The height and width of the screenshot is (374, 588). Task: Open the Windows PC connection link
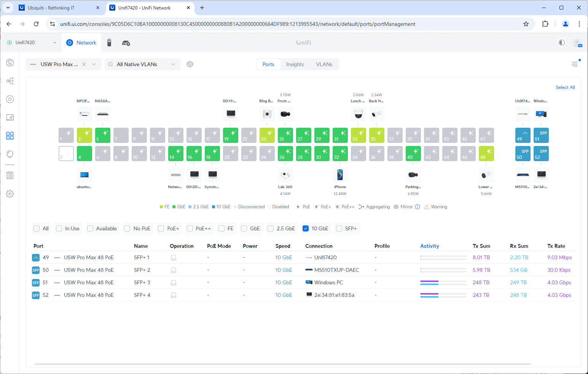pos(328,282)
